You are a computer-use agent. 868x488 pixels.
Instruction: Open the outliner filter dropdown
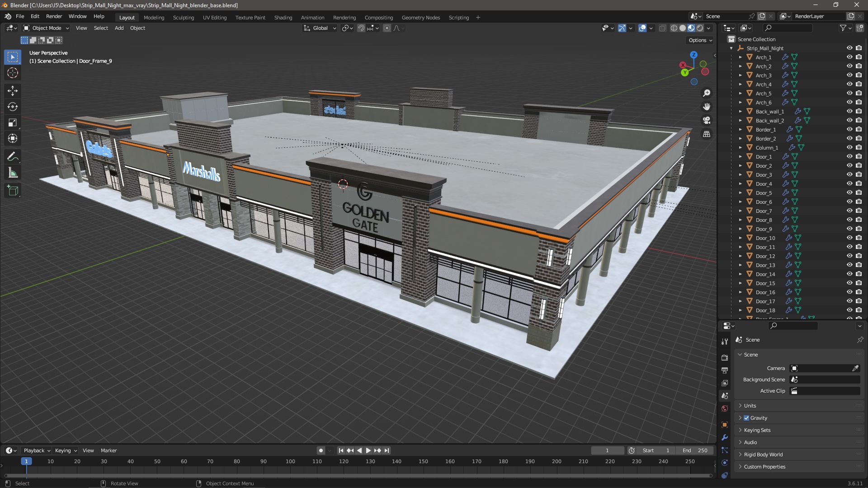[846, 28]
